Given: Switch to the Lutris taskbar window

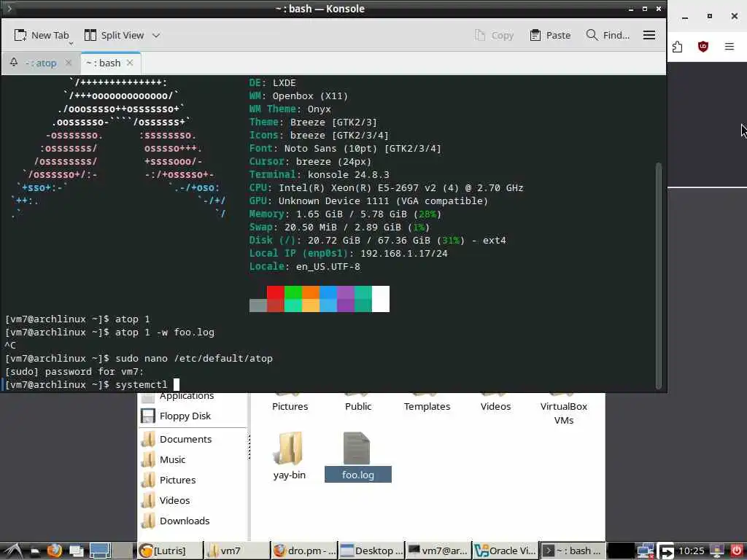Looking at the screenshot, I should [x=169, y=551].
